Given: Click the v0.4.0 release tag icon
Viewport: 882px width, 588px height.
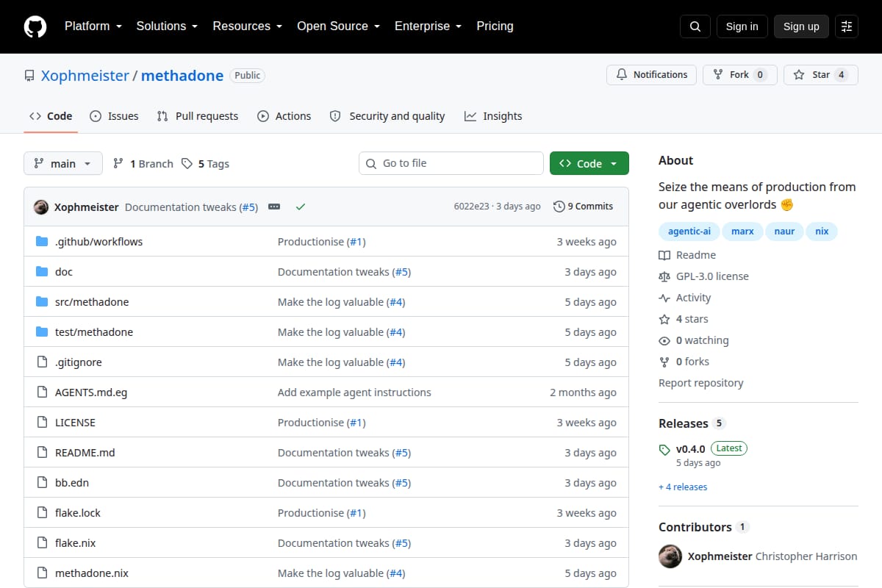Looking at the screenshot, I should pyautogui.click(x=664, y=449).
